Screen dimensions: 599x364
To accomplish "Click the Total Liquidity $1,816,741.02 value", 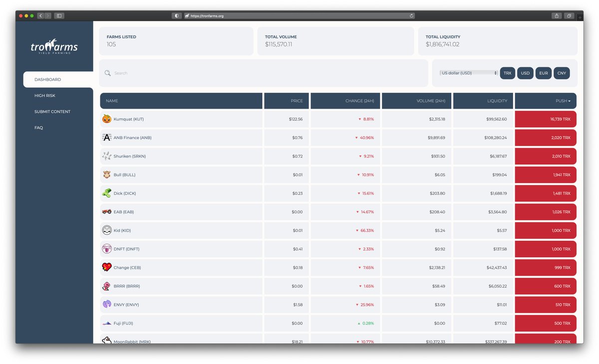I will [x=442, y=44].
